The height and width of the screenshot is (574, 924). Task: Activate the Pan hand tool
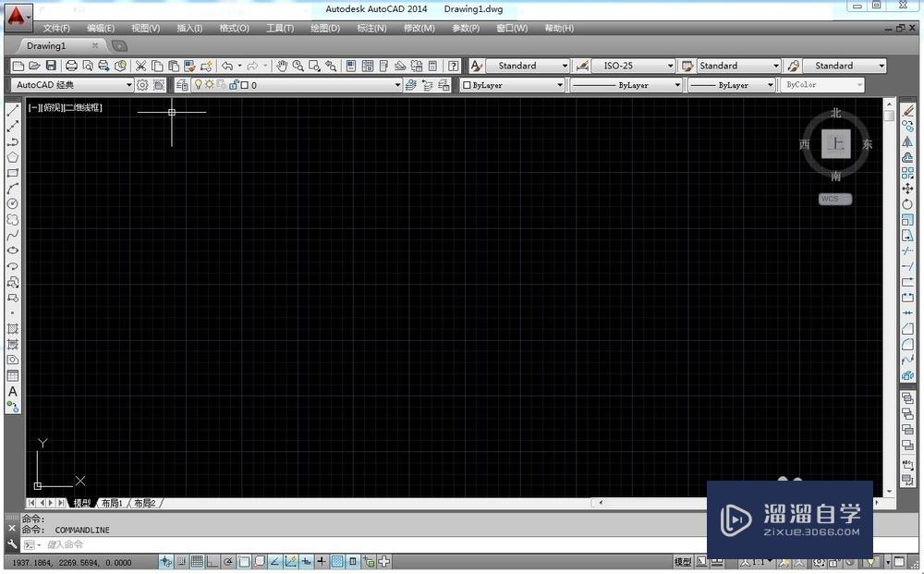(x=282, y=66)
